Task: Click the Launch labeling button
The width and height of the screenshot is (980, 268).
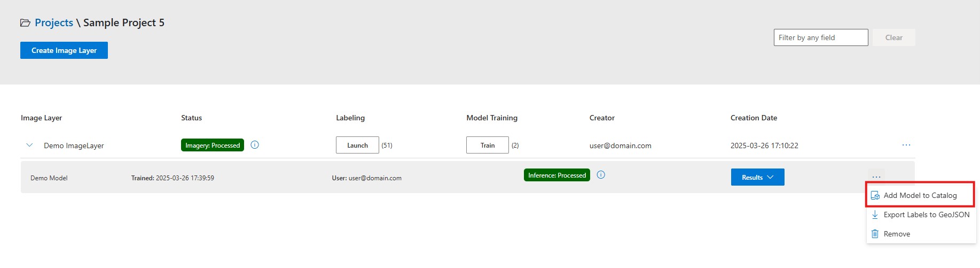Action: click(357, 145)
